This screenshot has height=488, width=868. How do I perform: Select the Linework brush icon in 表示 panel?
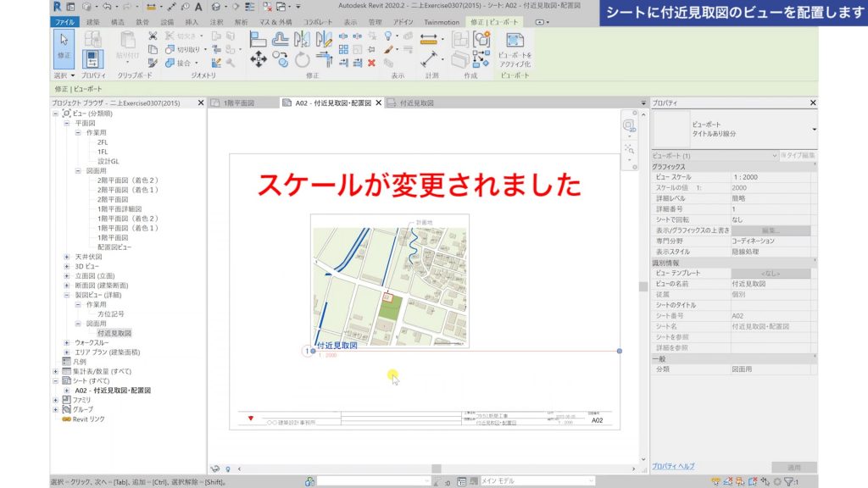coord(388,50)
